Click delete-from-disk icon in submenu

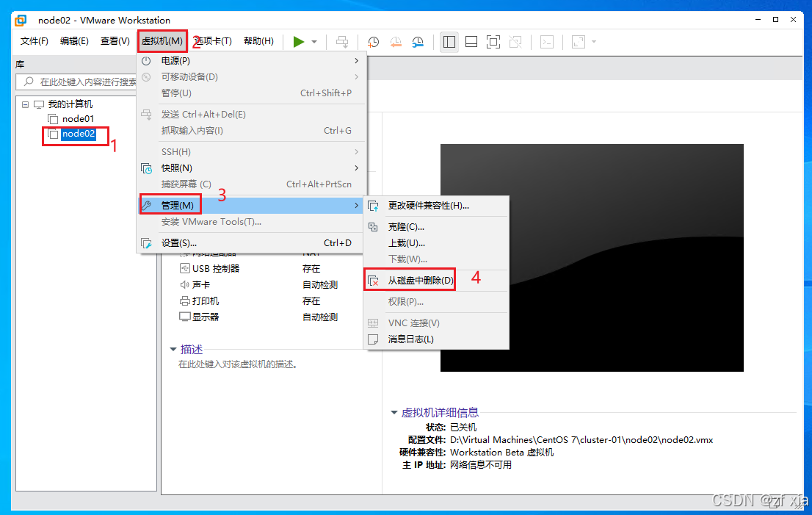point(373,281)
